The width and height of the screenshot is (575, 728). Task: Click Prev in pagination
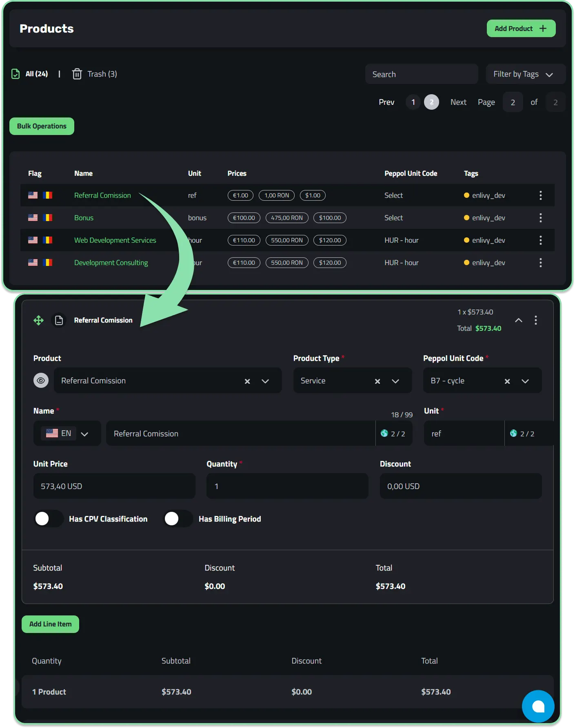click(386, 102)
